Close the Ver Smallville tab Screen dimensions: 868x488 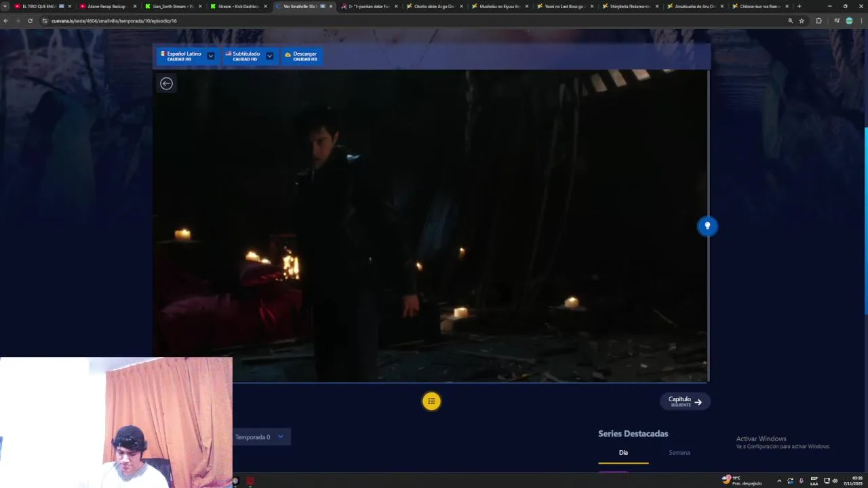click(x=331, y=6)
